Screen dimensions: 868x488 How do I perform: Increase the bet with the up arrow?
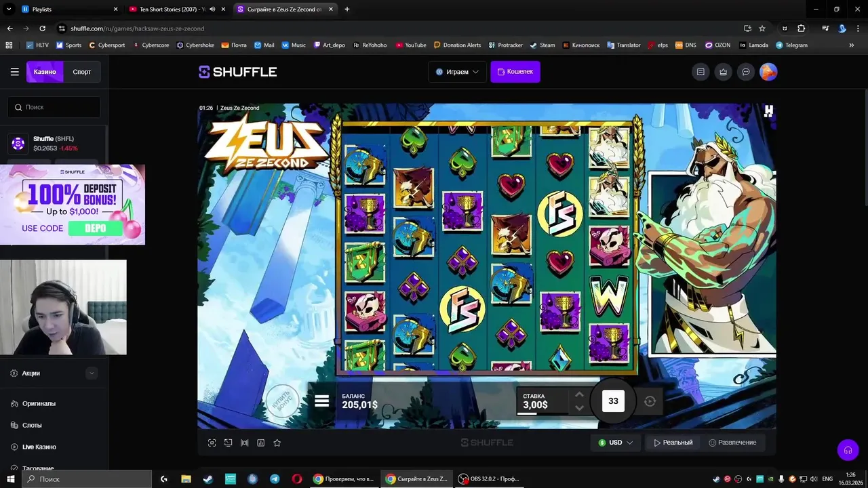579,394
